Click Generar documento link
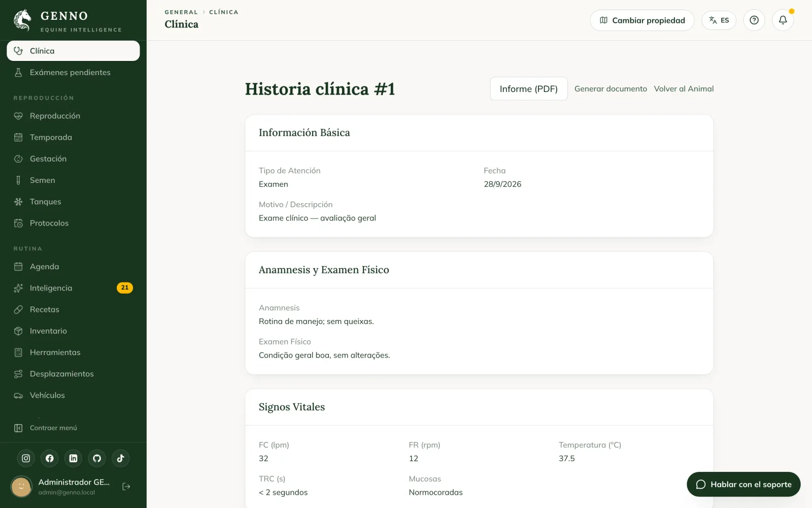Viewport: 812px width, 508px height. [x=611, y=89]
